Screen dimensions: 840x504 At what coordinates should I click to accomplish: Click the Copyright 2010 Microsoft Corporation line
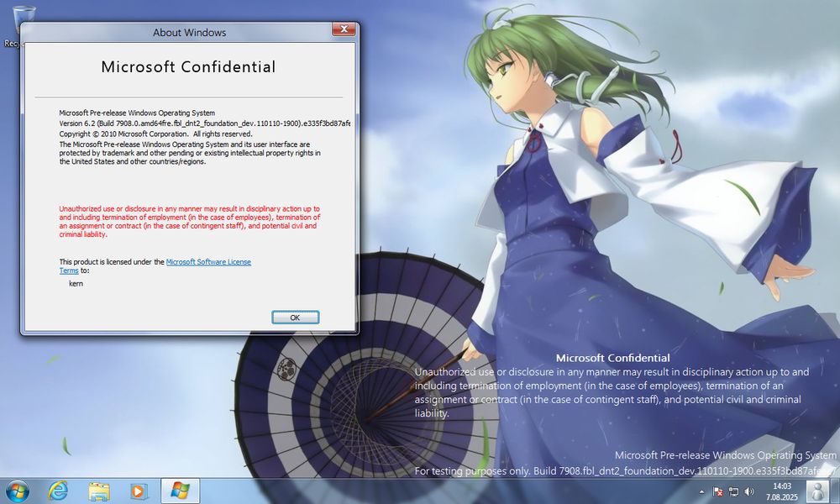click(x=155, y=134)
